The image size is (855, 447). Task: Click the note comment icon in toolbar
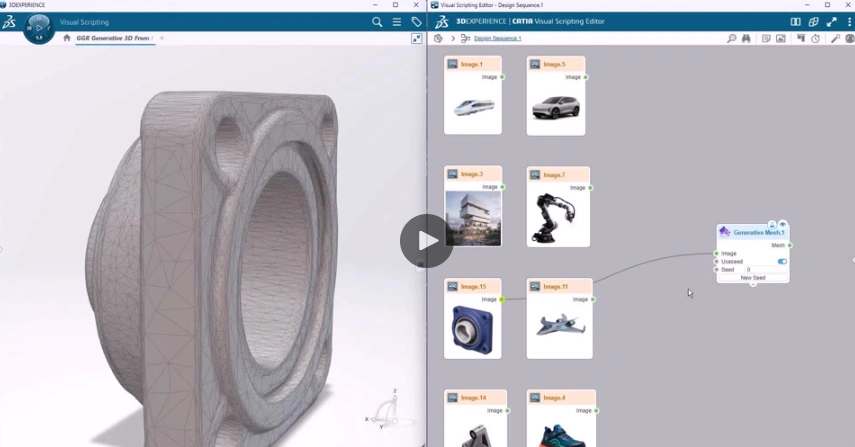click(x=766, y=38)
